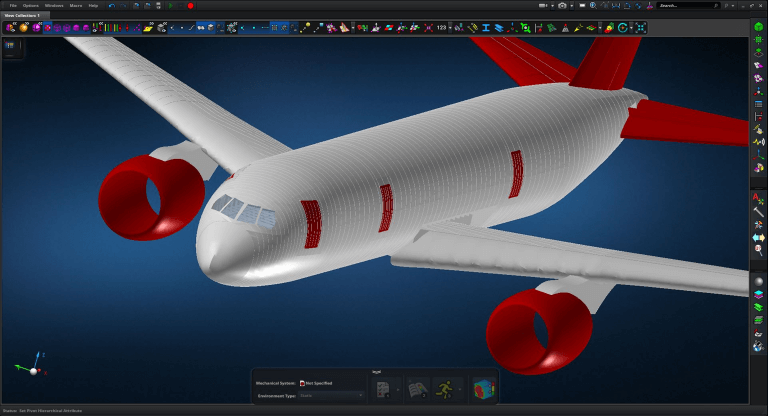The image size is (768, 416).
Task: Toggle the gray solid cube visibility icon
Action: tap(162, 28)
